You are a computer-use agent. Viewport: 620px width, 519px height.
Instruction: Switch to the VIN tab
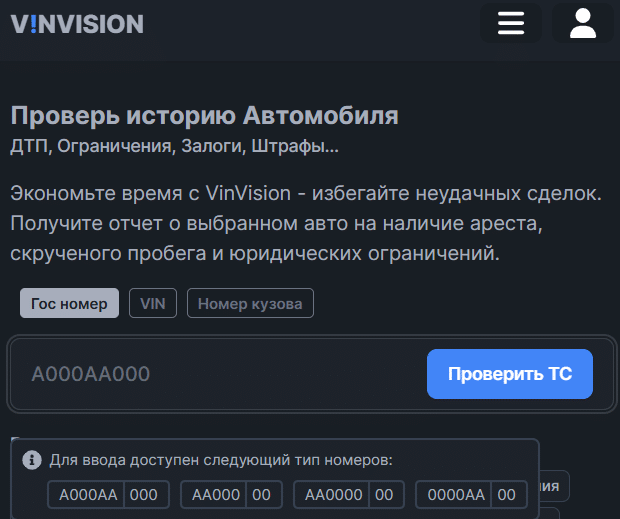pyautogui.click(x=153, y=303)
